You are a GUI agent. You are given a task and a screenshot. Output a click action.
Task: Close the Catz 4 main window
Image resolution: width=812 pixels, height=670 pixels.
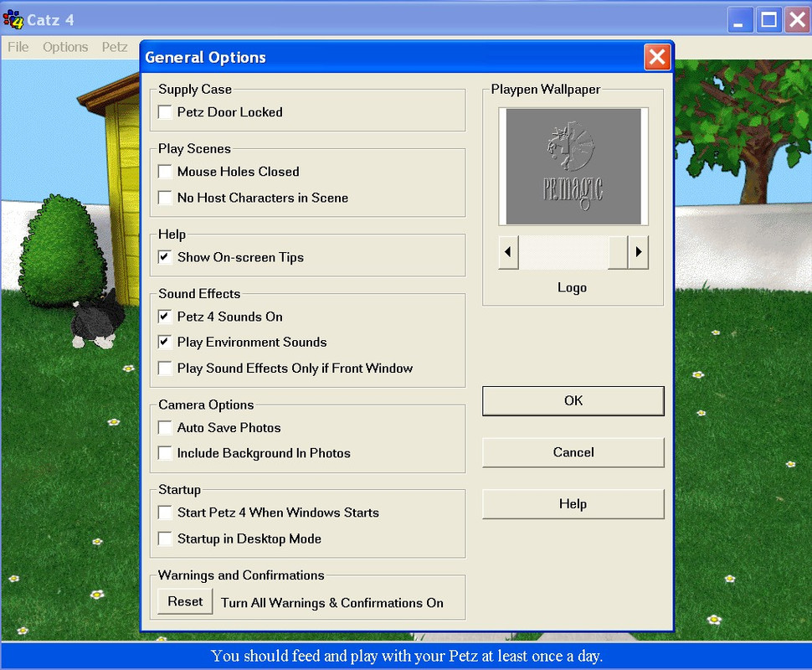click(798, 20)
